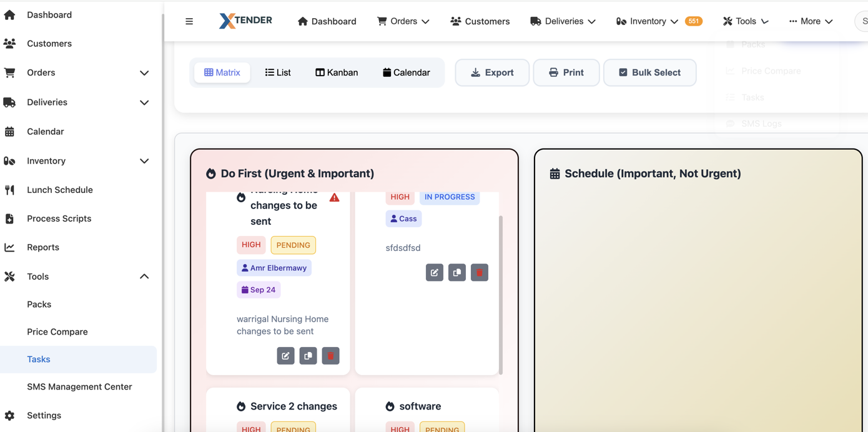The height and width of the screenshot is (432, 868).
Task: Expand the Orders dropdown in the top bar
Action: (403, 21)
